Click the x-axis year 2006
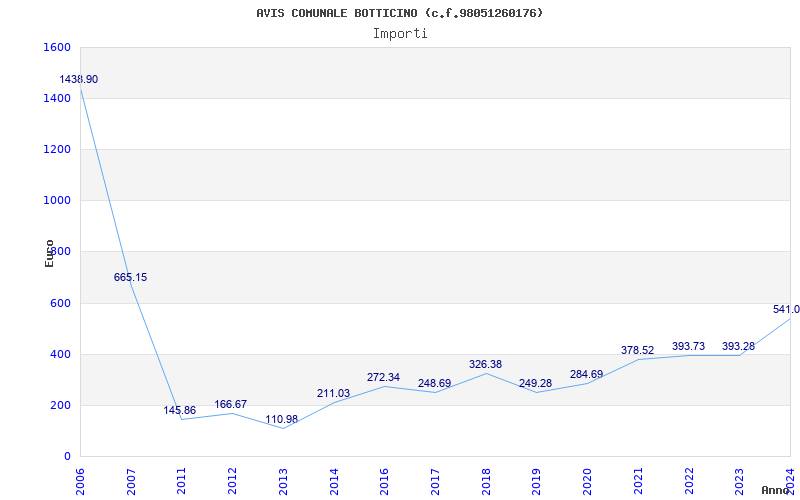The height and width of the screenshot is (500, 800). (80, 482)
